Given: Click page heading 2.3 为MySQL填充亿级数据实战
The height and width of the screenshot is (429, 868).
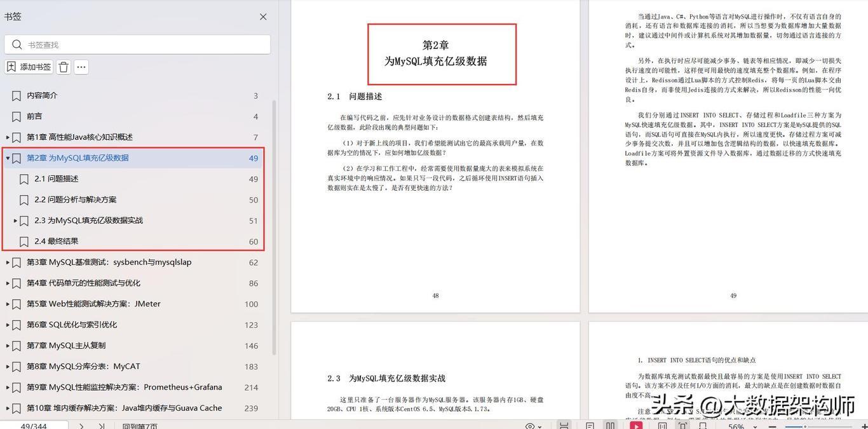Looking at the screenshot, I should [x=386, y=378].
